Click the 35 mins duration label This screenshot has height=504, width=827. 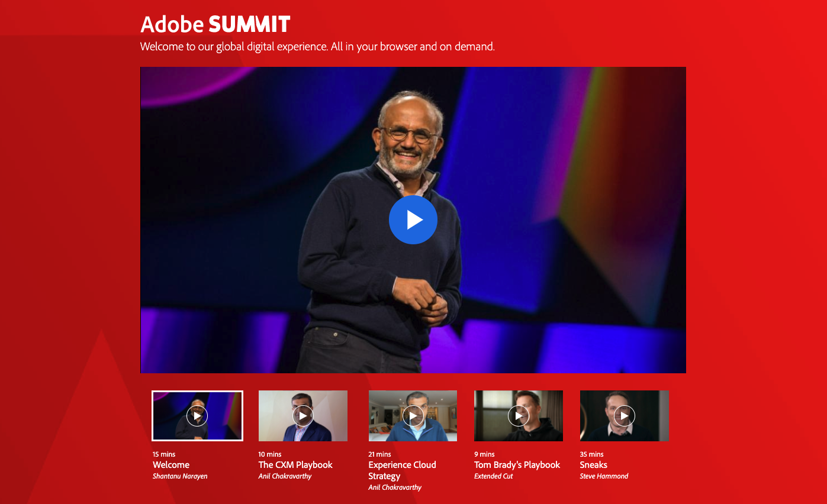[591, 454]
